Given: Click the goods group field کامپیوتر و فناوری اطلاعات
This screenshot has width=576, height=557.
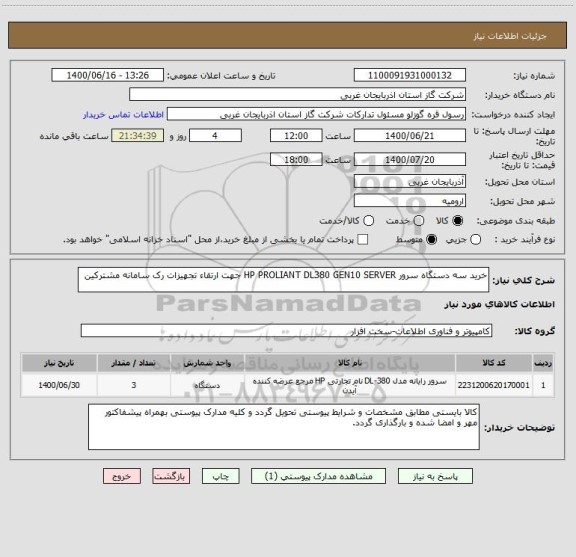Looking at the screenshot, I should pos(286,331).
